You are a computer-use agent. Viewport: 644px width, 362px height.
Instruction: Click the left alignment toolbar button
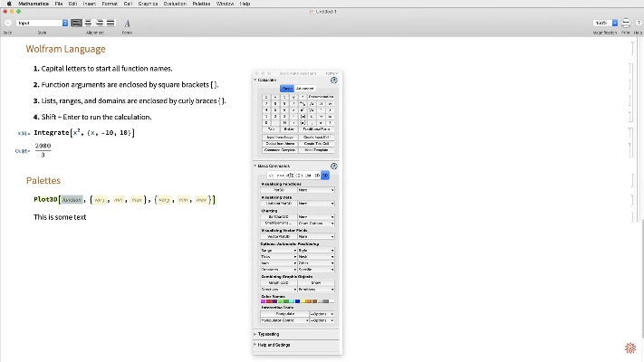click(x=76, y=23)
